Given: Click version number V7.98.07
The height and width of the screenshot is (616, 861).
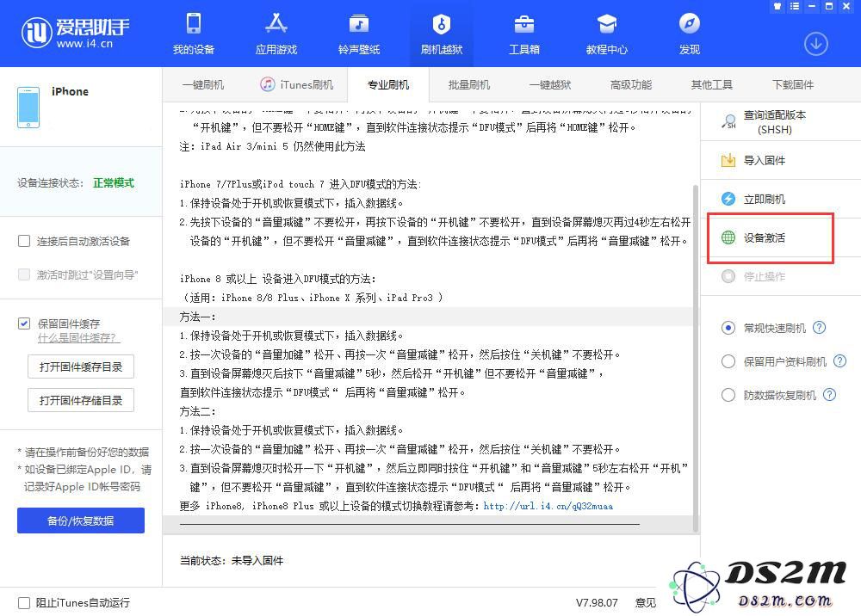Looking at the screenshot, I should coord(597,603).
